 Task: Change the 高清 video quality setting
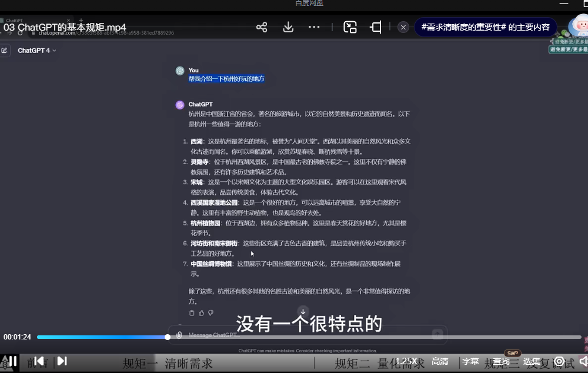coord(440,361)
